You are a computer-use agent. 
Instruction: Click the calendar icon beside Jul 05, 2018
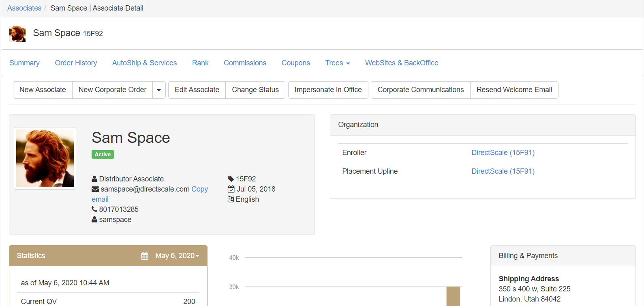[231, 189]
